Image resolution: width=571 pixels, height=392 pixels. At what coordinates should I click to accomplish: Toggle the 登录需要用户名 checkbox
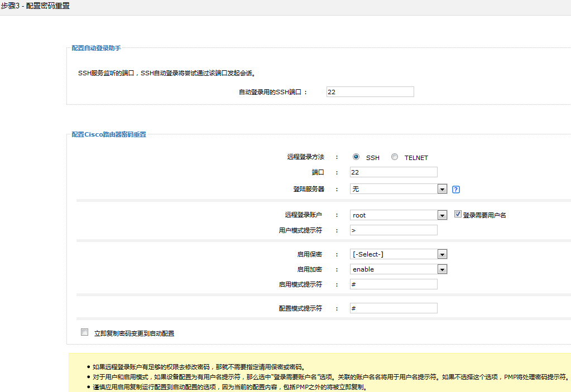(458, 214)
